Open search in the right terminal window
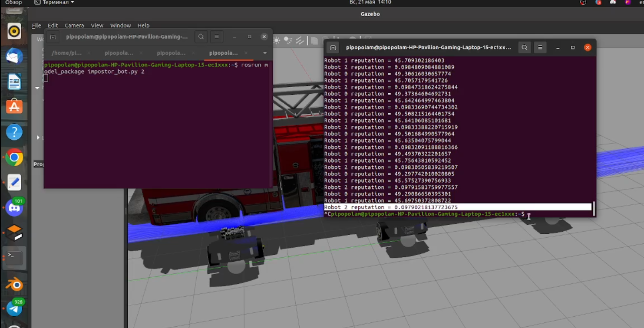 [525, 47]
